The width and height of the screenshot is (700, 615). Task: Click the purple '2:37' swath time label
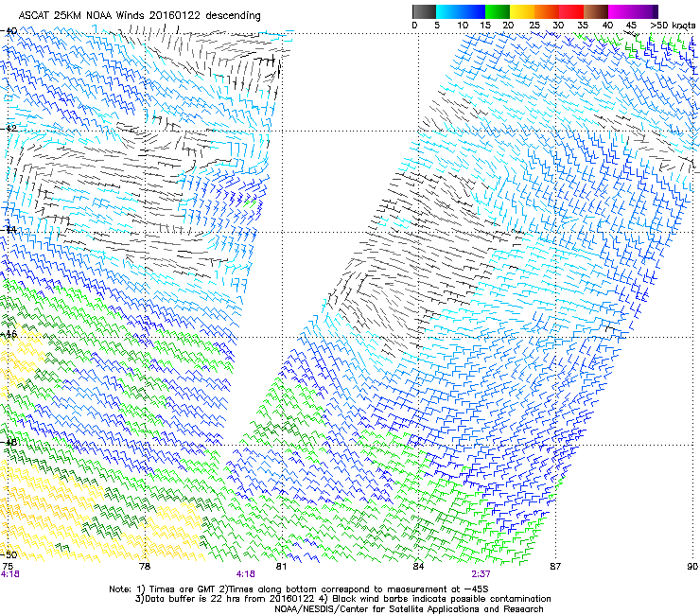(481, 574)
